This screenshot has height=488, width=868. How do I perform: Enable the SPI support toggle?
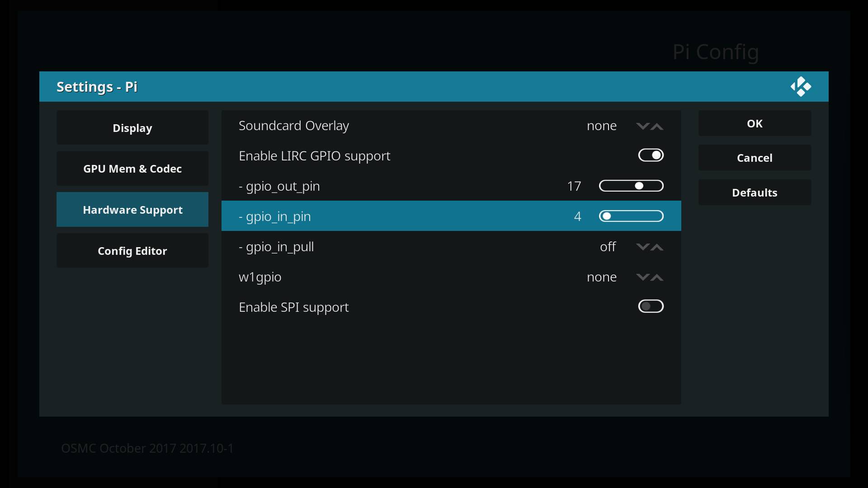tap(651, 306)
